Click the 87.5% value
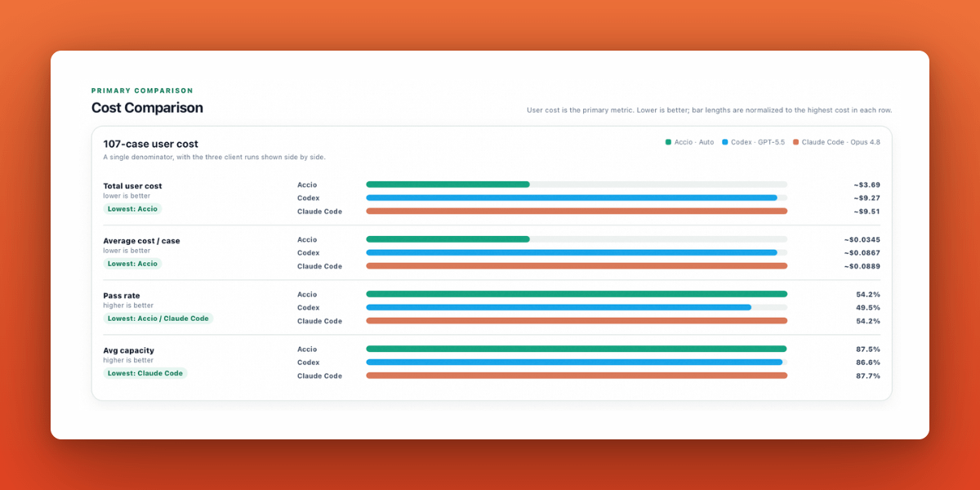 (868, 349)
